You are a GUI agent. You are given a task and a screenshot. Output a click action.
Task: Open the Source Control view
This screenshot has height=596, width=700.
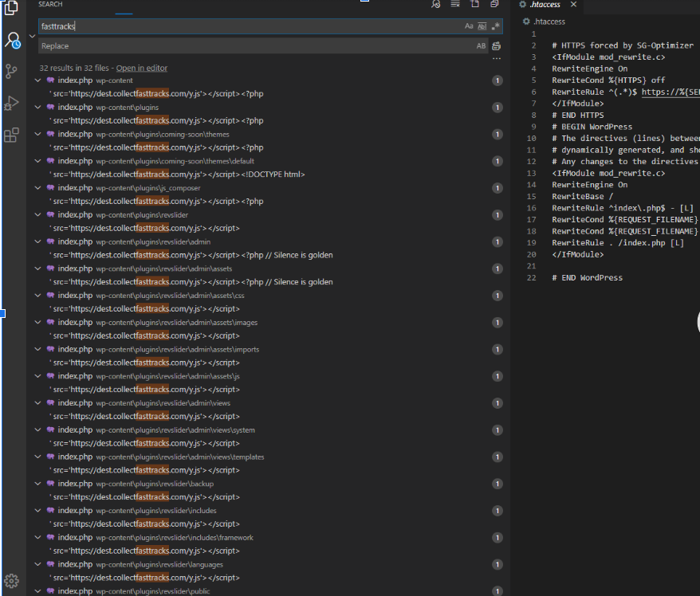point(11,72)
